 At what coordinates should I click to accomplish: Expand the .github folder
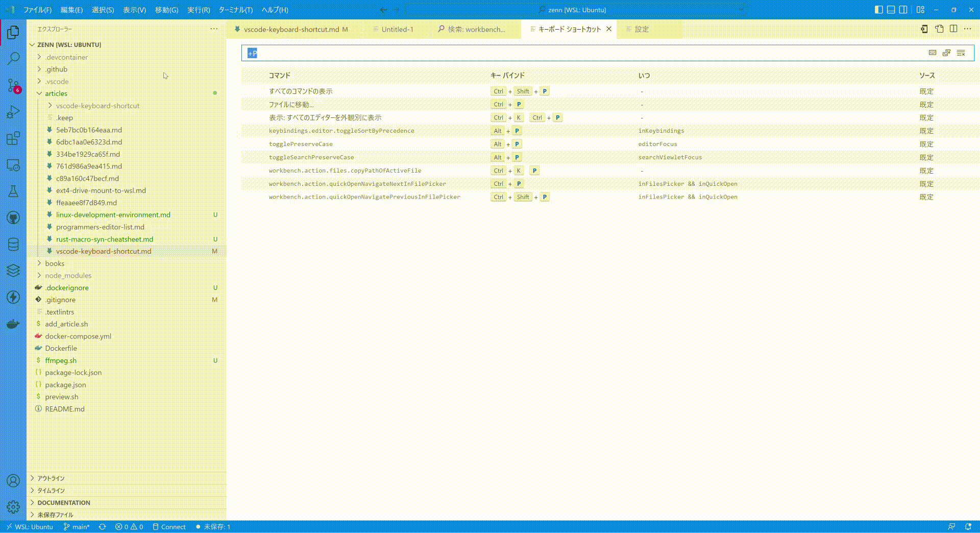click(127, 69)
